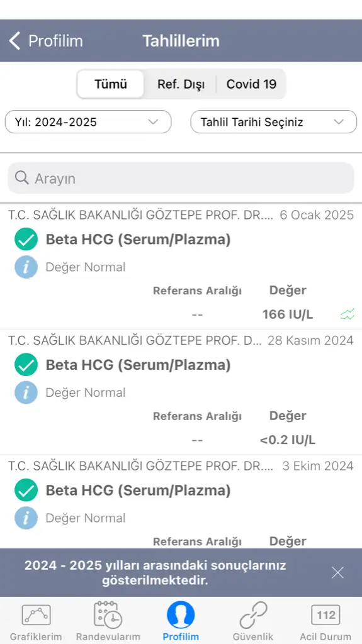Tap info icon for 6 Ocak 2025 result
Screen dimensions: 362x644
[x=26, y=267]
